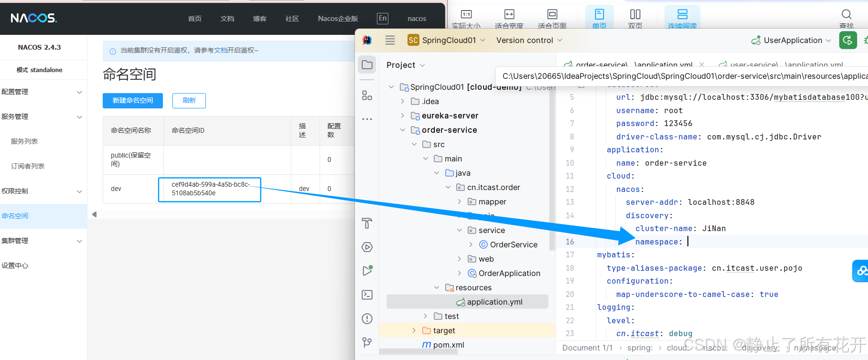The width and height of the screenshot is (868, 360).
Task: Open the more tool windows ellipsis
Action: pos(367,119)
